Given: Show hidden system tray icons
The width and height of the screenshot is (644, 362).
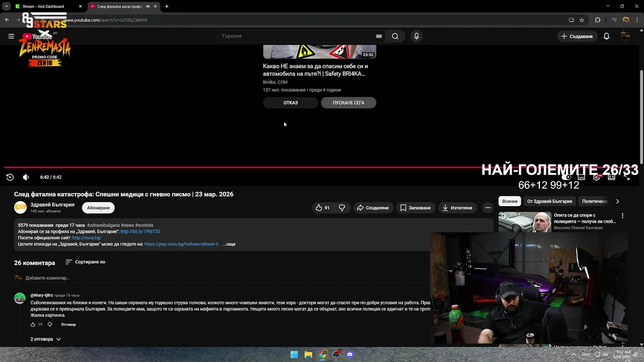Looking at the screenshot, I should [574, 354].
